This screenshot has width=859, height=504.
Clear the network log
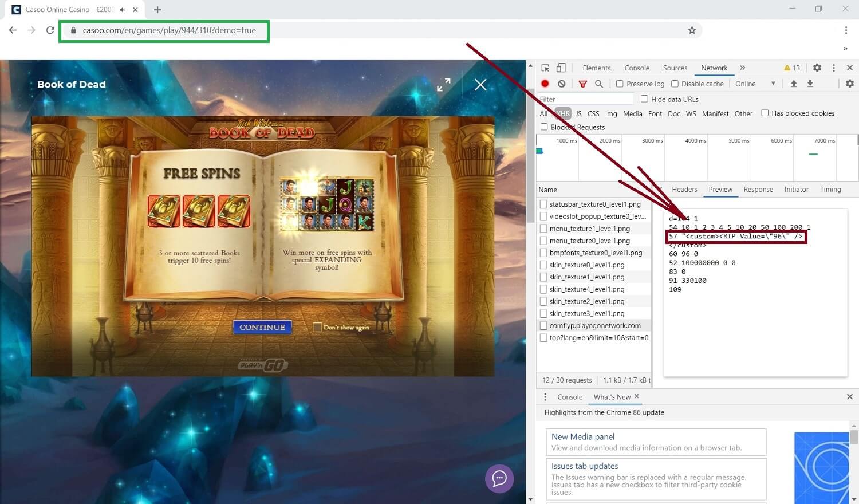562,84
